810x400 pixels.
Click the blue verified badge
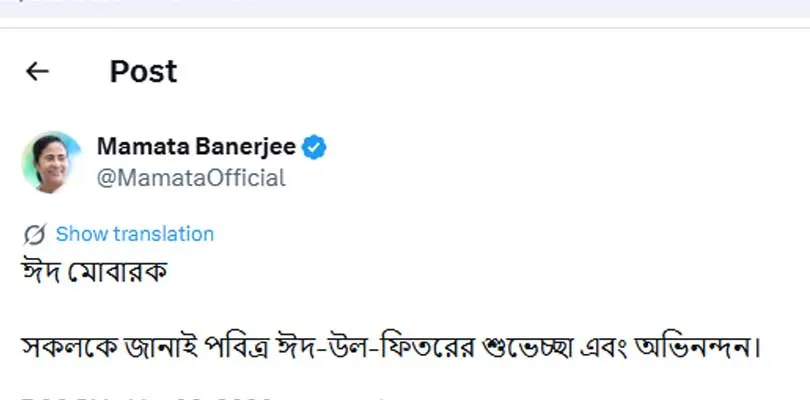[314, 147]
